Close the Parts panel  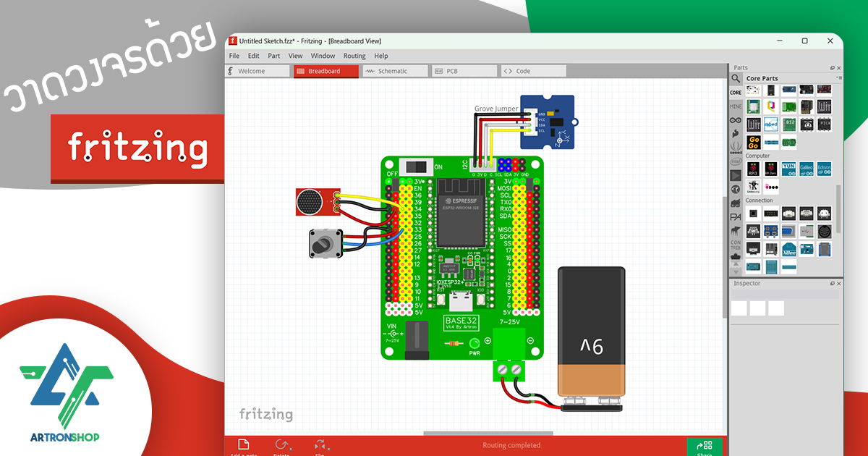tap(839, 68)
